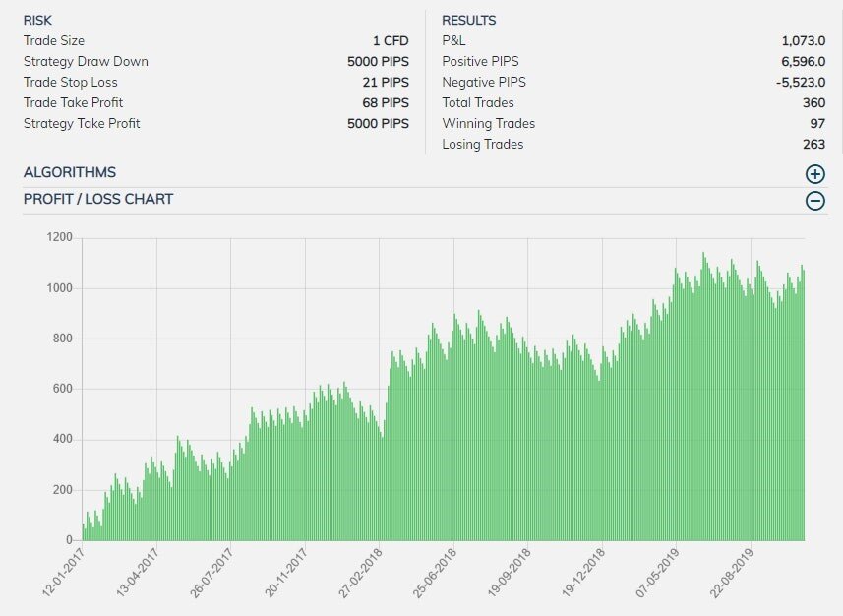This screenshot has width=843, height=616.
Task: Click the 0 y-axis label
Action: coord(69,539)
